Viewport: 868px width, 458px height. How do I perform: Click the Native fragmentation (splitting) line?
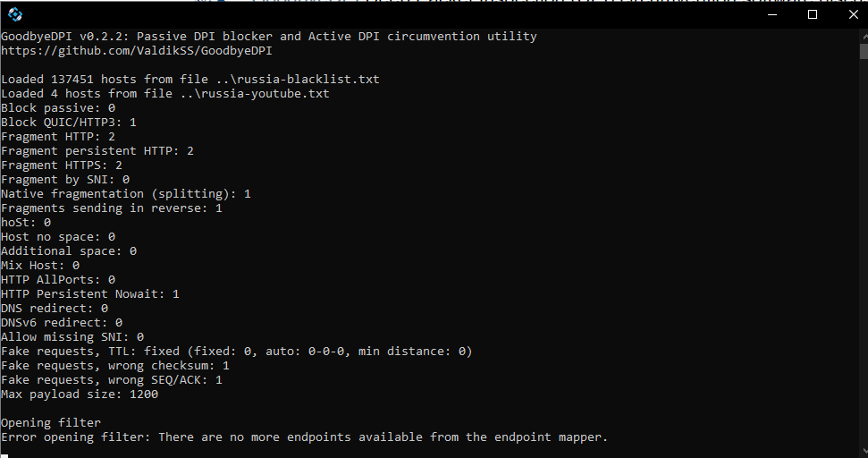[x=126, y=194]
